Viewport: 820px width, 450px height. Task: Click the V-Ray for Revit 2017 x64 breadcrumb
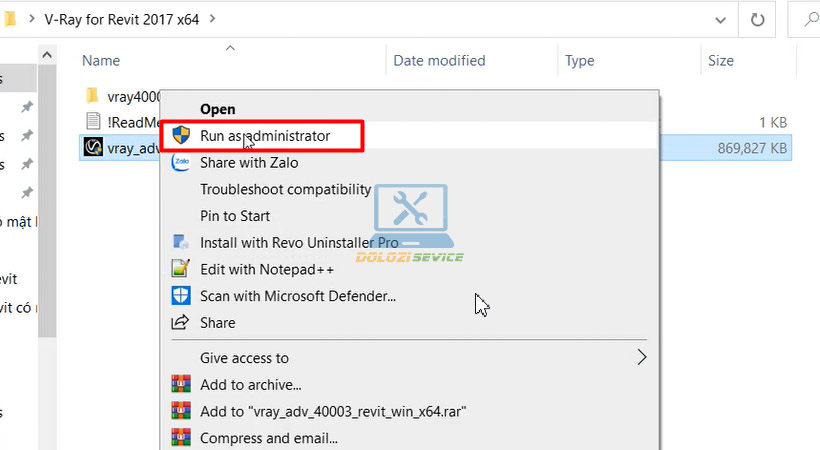[121, 18]
